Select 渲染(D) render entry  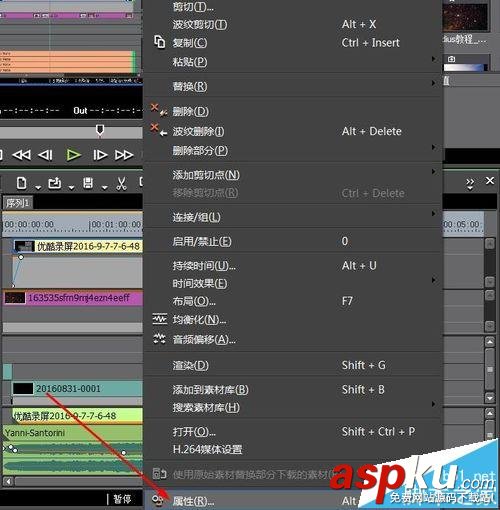(293, 365)
